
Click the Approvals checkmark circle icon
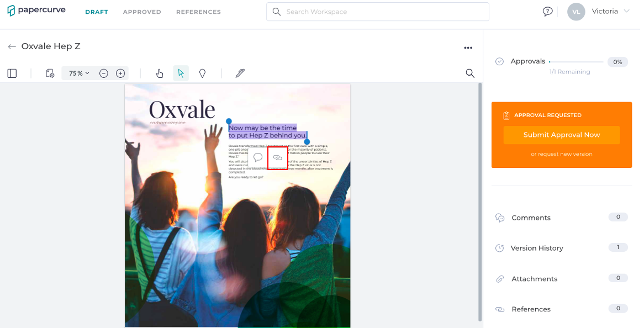pyautogui.click(x=499, y=62)
